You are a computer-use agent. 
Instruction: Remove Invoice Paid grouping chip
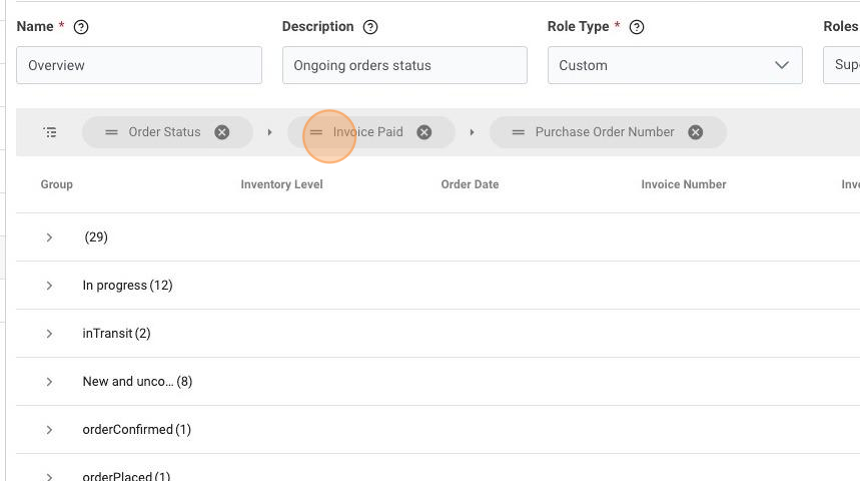(424, 132)
